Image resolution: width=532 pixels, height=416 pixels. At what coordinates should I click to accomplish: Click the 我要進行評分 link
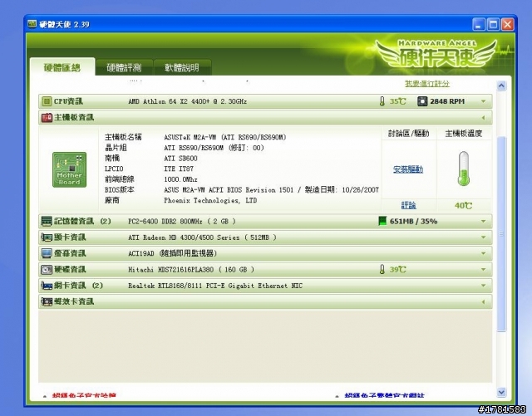[x=427, y=83]
